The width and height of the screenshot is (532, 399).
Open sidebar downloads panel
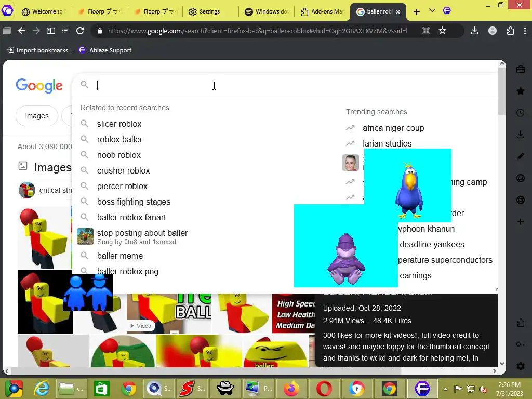point(521,135)
